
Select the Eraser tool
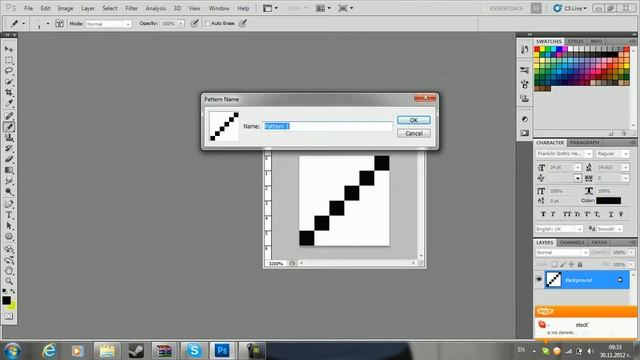[x=9, y=159]
